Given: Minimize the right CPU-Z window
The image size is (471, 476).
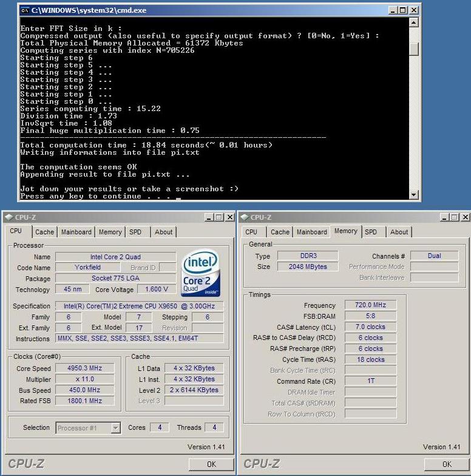Looking at the screenshot, I should [444, 217].
